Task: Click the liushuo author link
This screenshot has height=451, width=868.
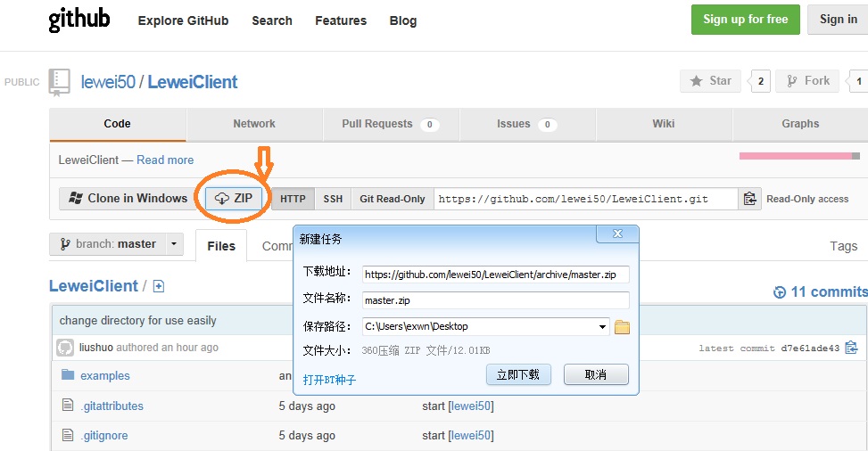Action: coord(95,348)
